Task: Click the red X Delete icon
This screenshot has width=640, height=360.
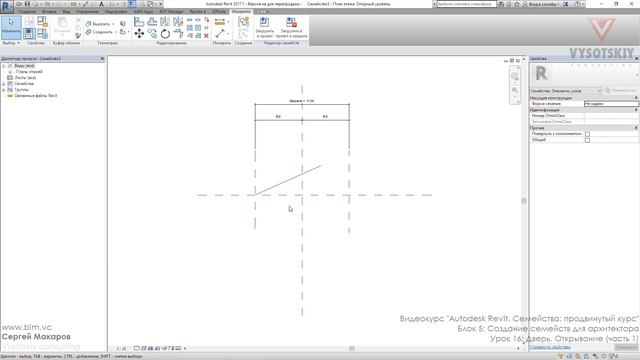Action: click(x=206, y=36)
